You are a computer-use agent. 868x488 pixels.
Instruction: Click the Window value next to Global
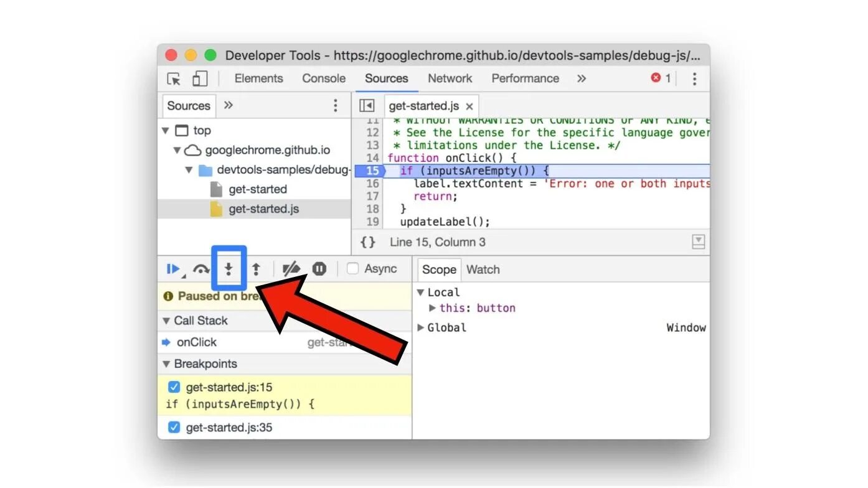click(x=686, y=328)
